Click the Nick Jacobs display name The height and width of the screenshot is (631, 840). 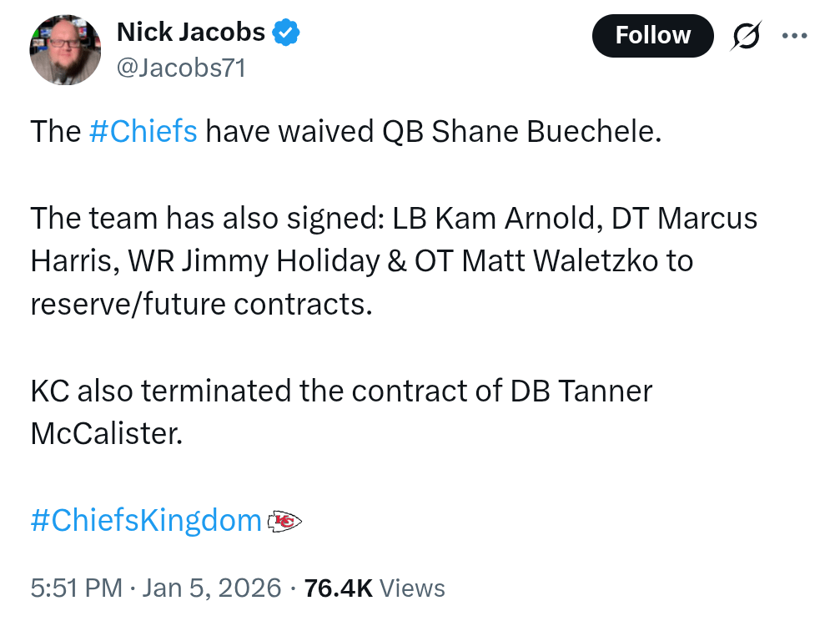[192, 32]
